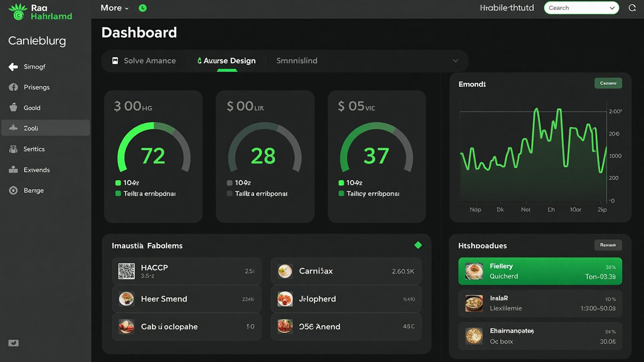This screenshot has width=644, height=362.
Task: Toggle the grey 1092 checkbox under gauge 28
Action: coord(230,183)
